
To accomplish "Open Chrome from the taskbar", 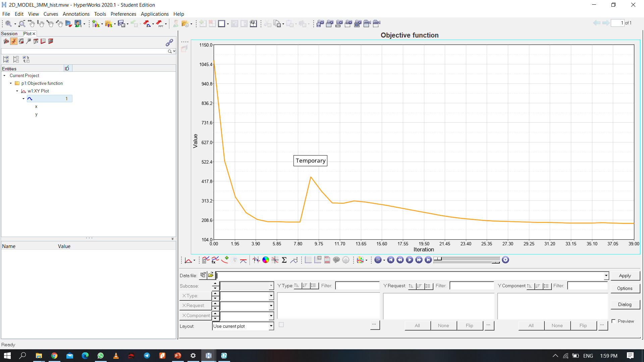I will point(54,356).
